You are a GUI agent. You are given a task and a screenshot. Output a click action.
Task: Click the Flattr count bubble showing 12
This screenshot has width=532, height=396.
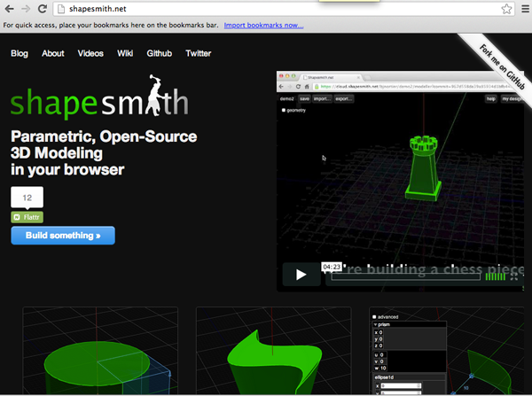click(x=27, y=198)
